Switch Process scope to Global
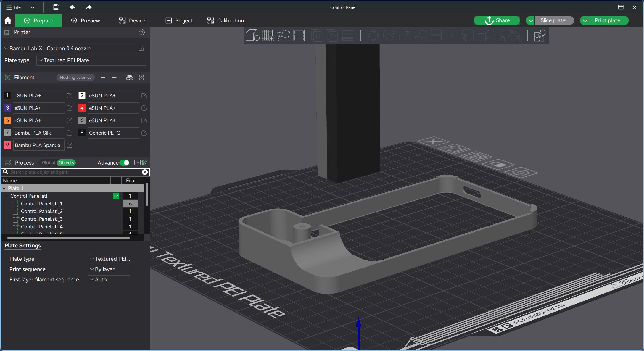The width and height of the screenshot is (644, 351). (48, 163)
